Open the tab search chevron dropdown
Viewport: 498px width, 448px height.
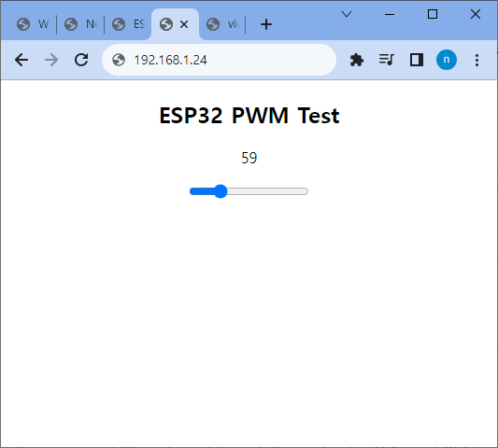347,14
